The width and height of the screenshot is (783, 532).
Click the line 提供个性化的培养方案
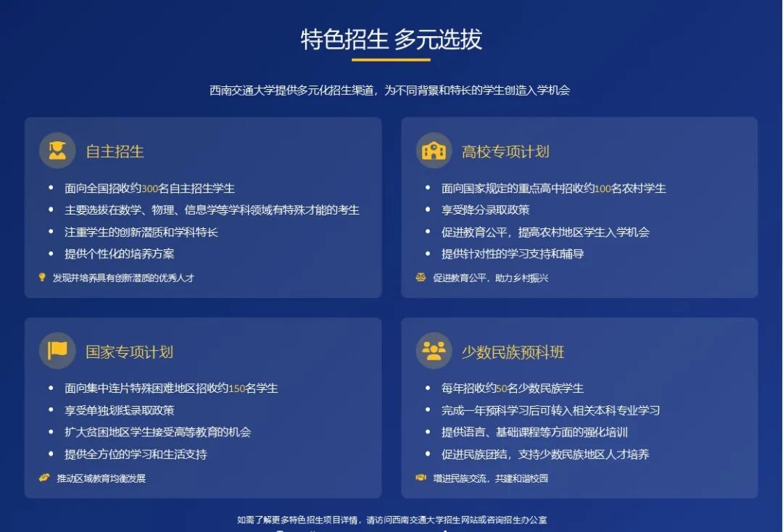tap(120, 254)
